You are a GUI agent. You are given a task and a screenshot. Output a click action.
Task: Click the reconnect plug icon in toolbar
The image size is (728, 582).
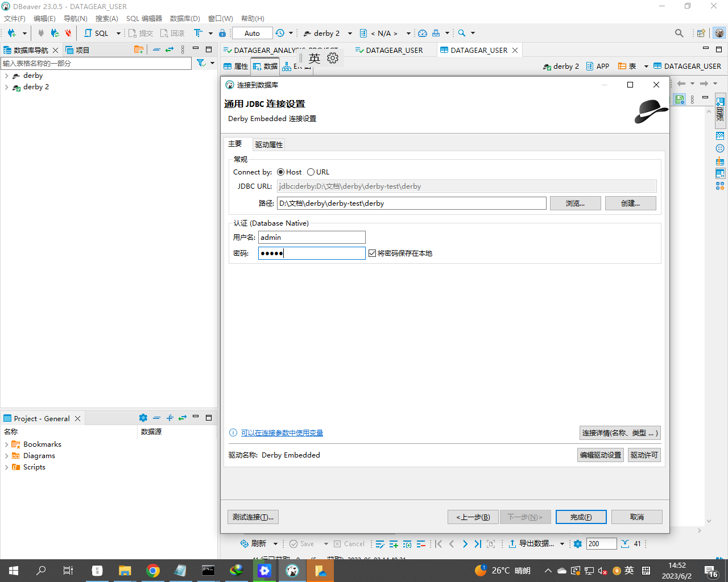click(x=55, y=33)
